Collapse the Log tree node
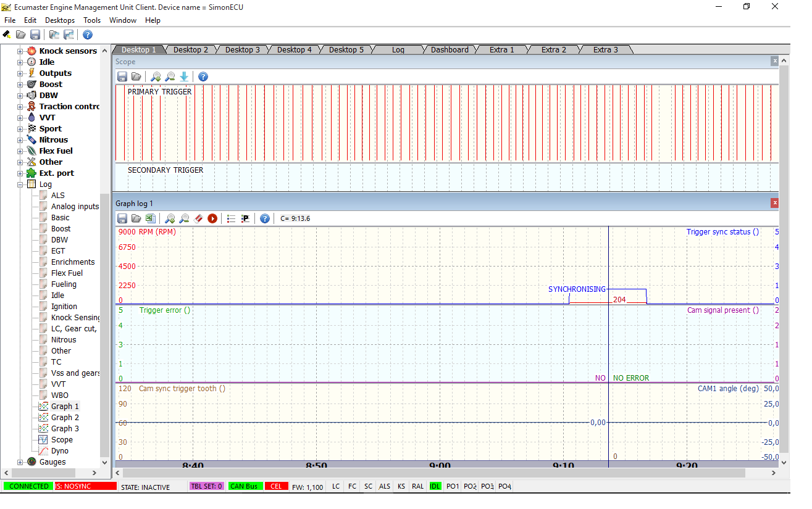 point(20,184)
